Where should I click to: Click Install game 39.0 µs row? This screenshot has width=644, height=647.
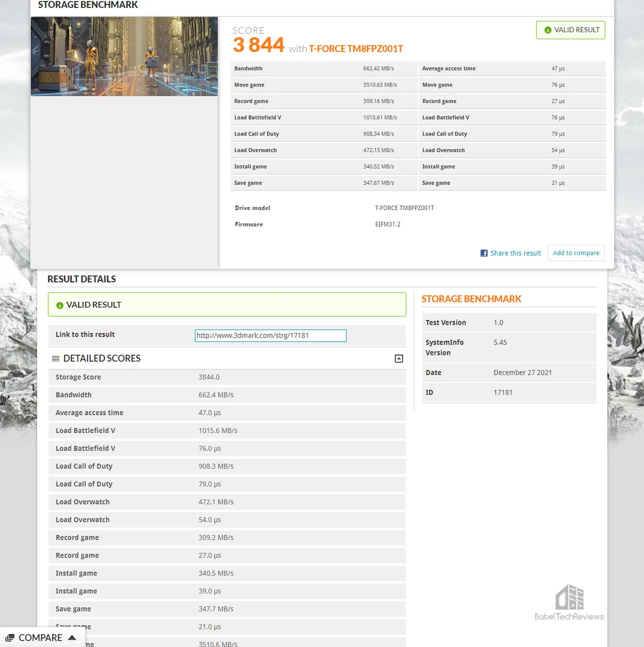point(227,591)
